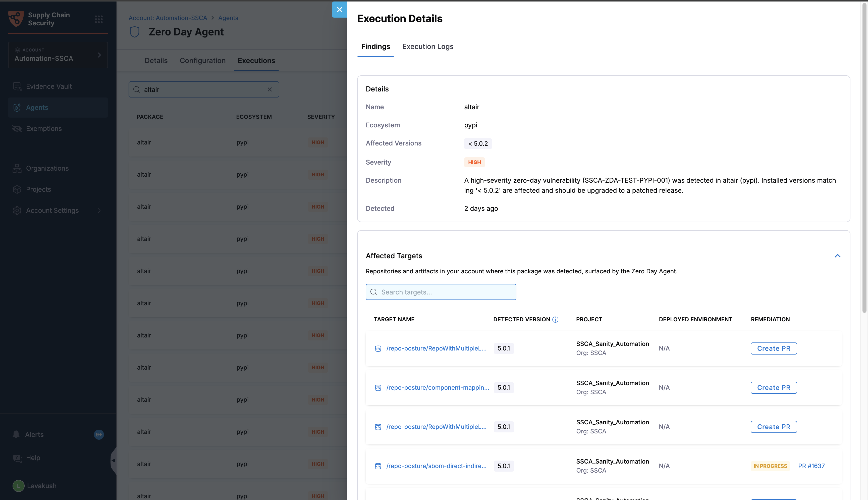
Task: Click the '2 days ago' detected value
Action: click(x=481, y=209)
